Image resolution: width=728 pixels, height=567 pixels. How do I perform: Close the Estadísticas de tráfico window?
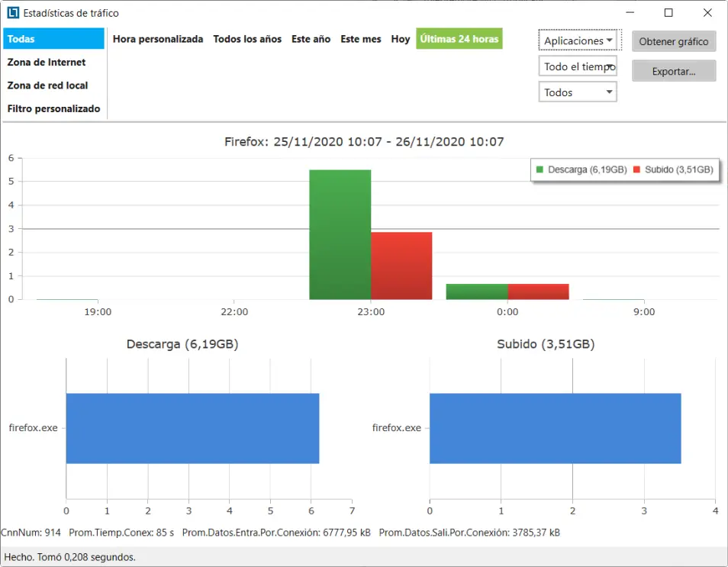pos(707,12)
